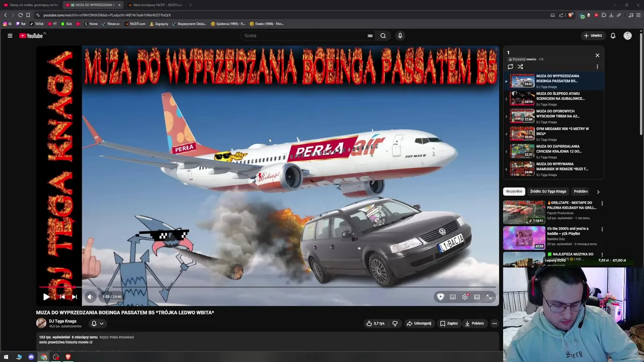This screenshot has height=362, width=644.
Task: Open a new browser tab
Action: pos(191,5)
